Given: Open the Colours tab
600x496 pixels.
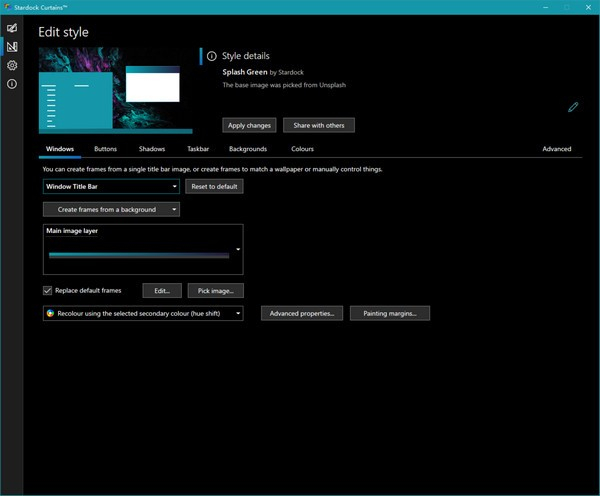Looking at the screenshot, I should [x=302, y=149].
